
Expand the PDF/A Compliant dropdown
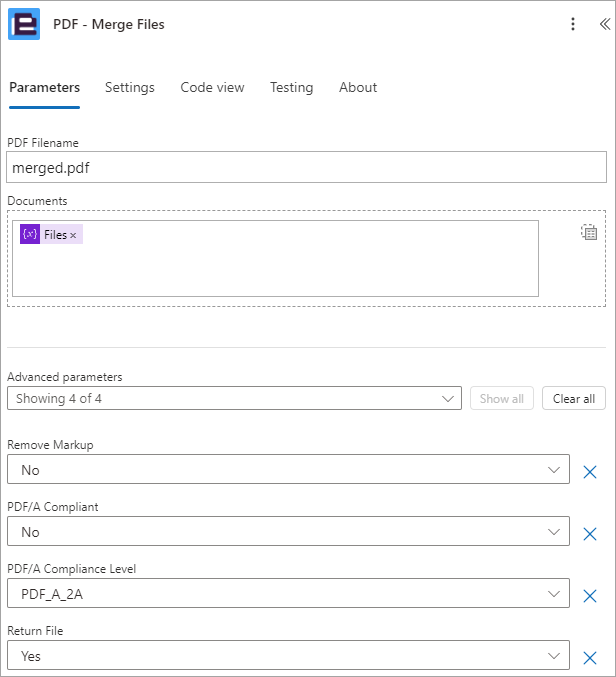point(288,531)
